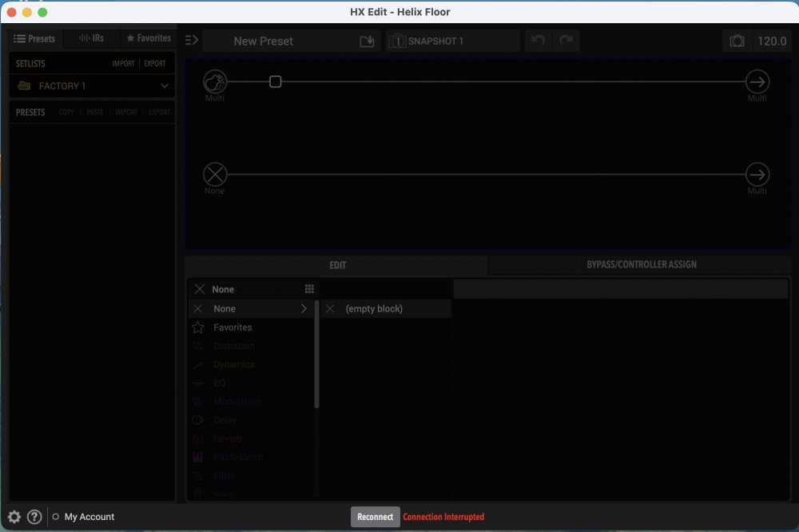Image resolution: width=799 pixels, height=532 pixels.
Task: Click Copy in the Presets header
Action: click(x=66, y=112)
